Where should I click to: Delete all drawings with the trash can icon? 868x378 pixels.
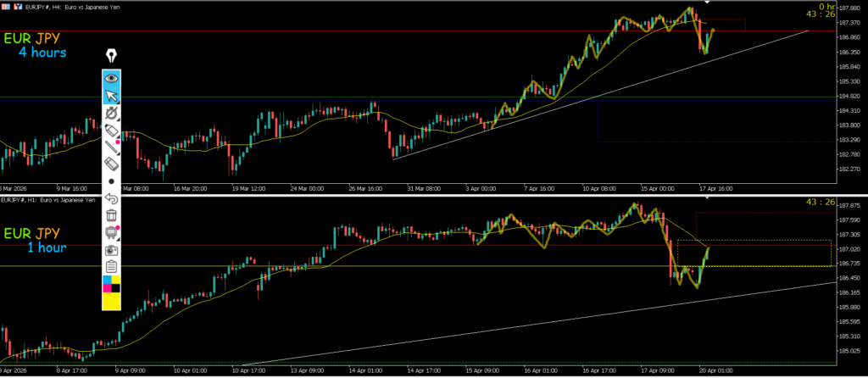(112, 215)
